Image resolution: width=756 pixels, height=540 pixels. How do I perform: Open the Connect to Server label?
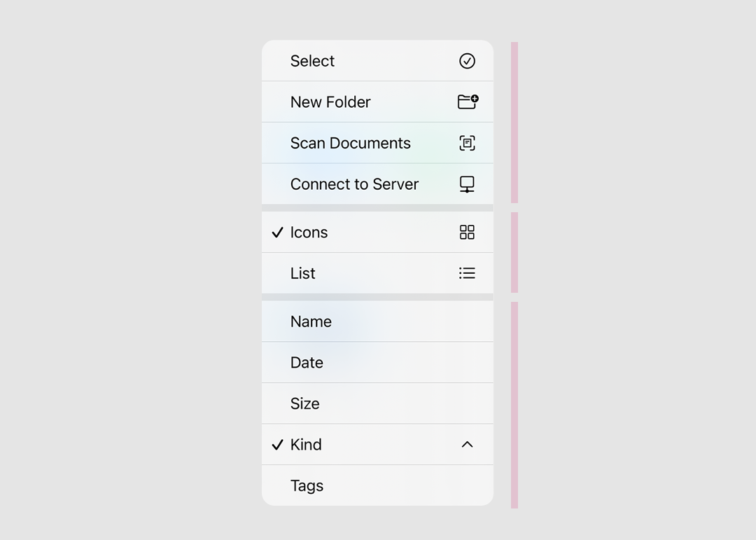click(x=354, y=184)
